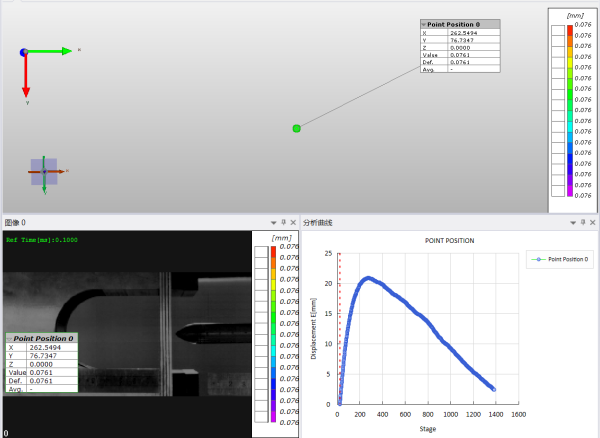Click the Displacement E[mm] axis label
The height and width of the screenshot is (438, 600).
314,328
